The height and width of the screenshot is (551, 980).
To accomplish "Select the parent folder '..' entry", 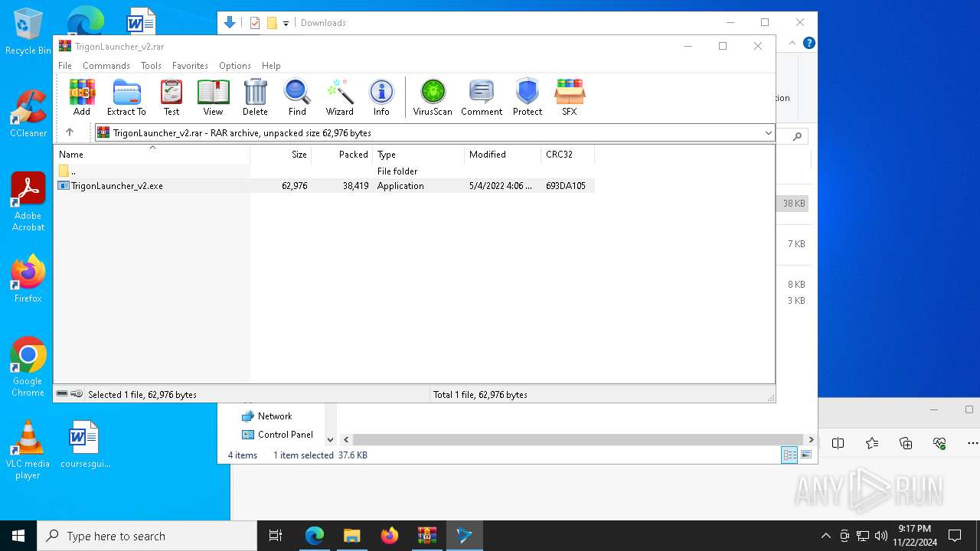I will click(x=73, y=171).
